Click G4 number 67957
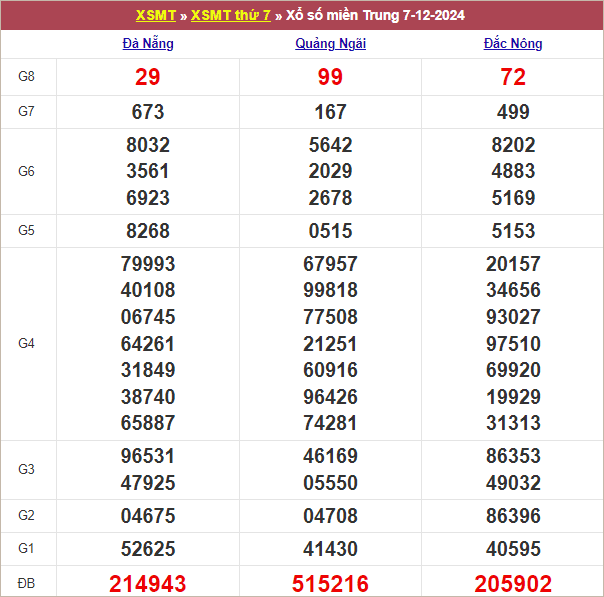604x597 pixels. [x=331, y=264]
